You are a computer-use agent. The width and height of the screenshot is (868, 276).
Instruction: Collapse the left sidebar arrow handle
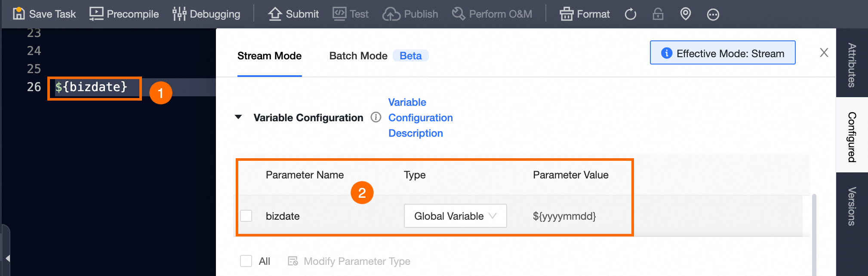pyautogui.click(x=7, y=258)
